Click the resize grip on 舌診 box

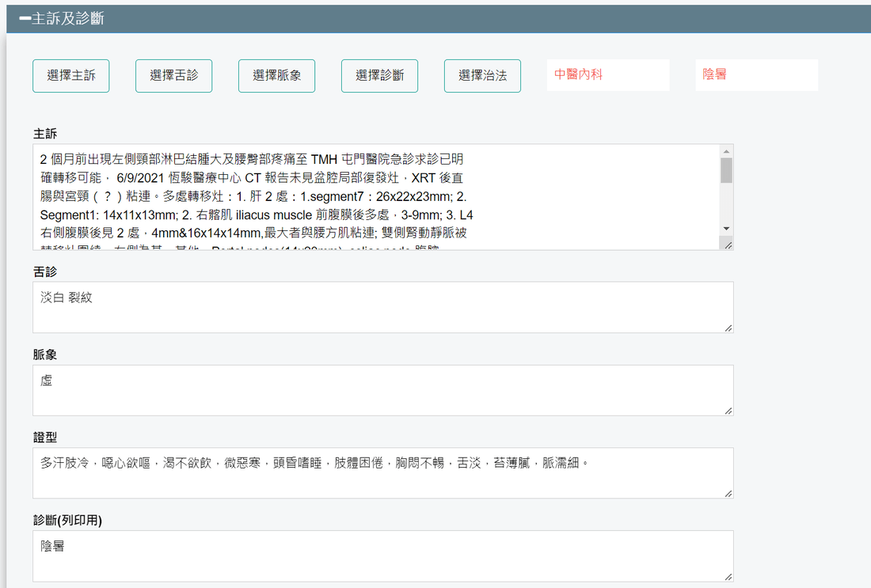pos(728,328)
